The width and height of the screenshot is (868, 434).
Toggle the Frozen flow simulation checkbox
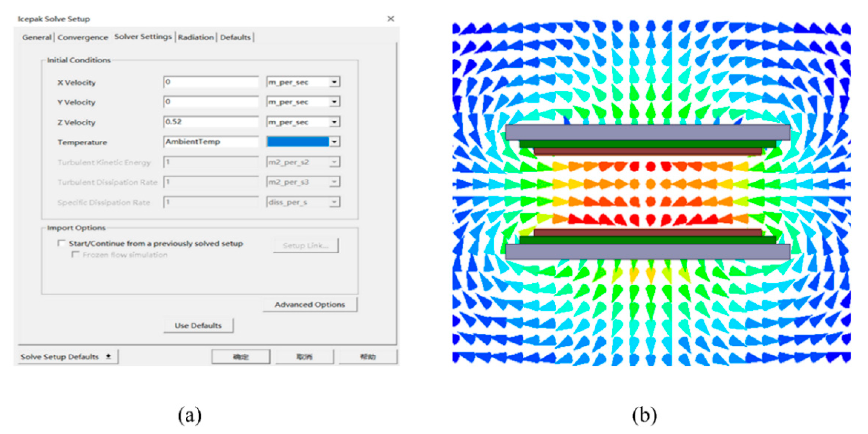point(75,255)
